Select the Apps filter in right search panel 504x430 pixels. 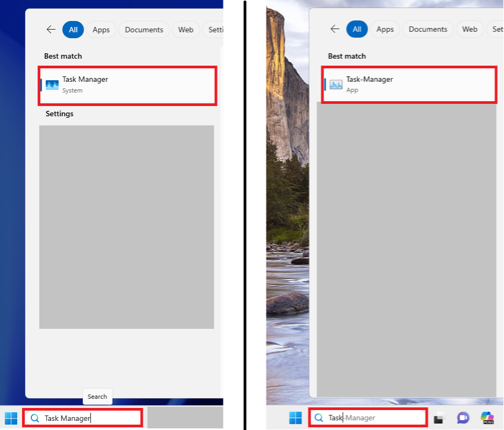[385, 29]
